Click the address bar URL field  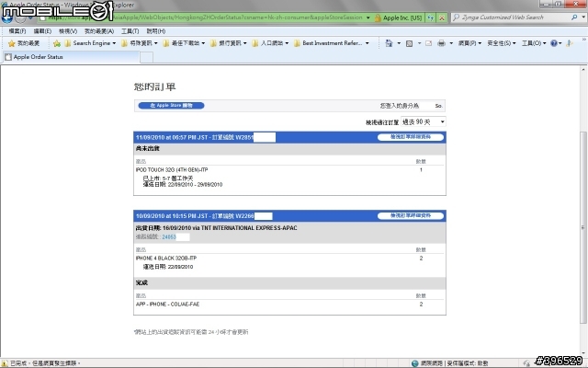[202, 17]
